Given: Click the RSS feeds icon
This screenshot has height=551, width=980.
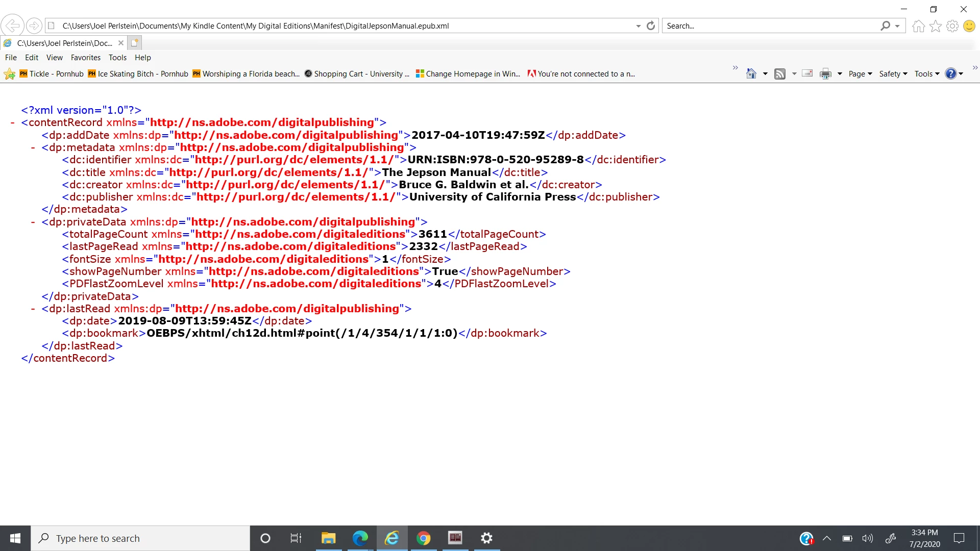Looking at the screenshot, I should [x=780, y=74].
